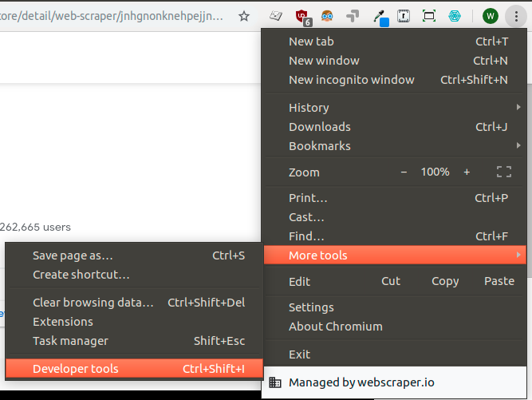
Task: Increase zoom with the plus button
Action: 467,172
